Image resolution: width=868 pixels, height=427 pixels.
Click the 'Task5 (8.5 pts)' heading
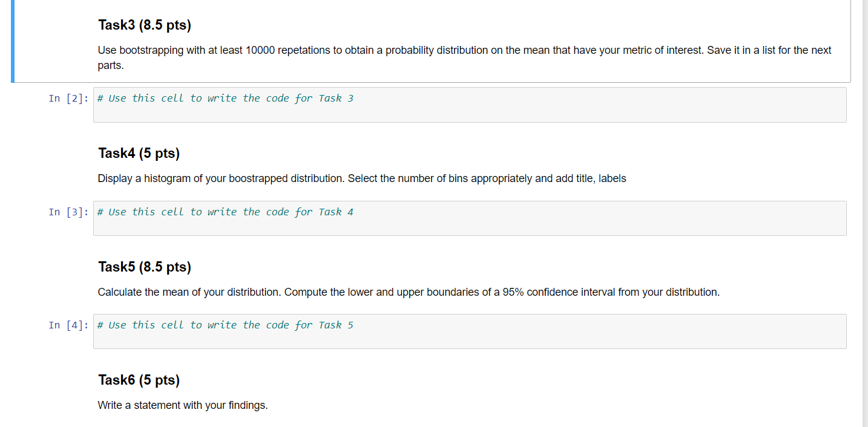coord(144,267)
